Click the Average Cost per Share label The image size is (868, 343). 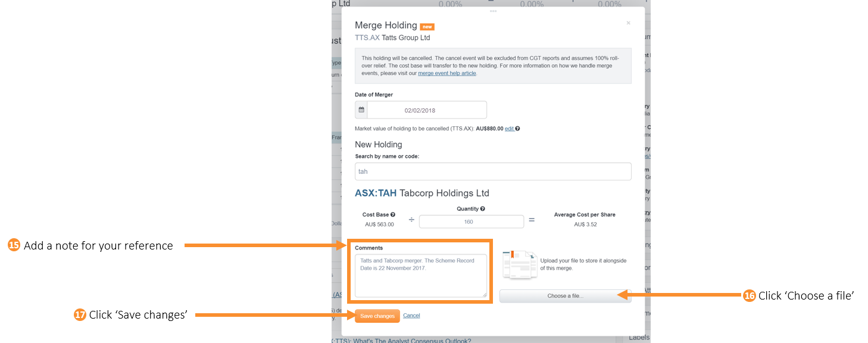pos(585,214)
